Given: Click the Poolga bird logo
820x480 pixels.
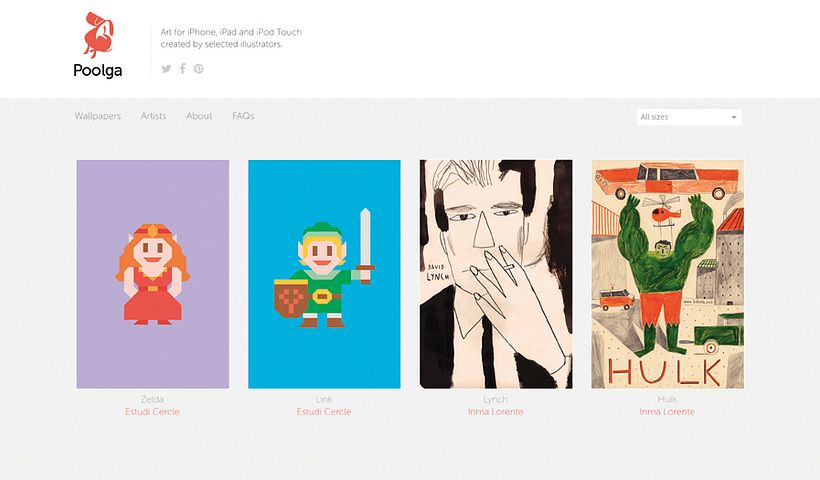Looking at the screenshot, I should pos(98,36).
